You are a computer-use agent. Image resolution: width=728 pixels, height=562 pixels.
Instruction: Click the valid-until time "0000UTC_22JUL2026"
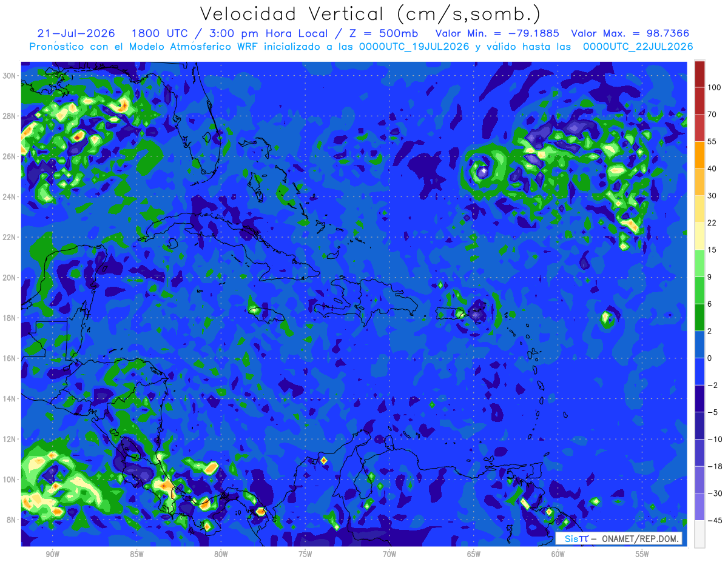638,47
